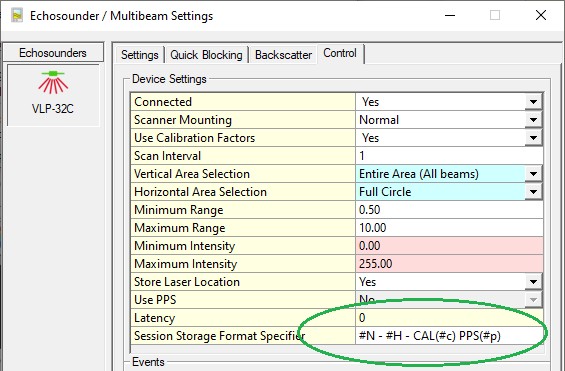Image resolution: width=565 pixels, height=371 pixels.
Task: Select the Session Storage Format Specifier label
Action: (x=243, y=336)
